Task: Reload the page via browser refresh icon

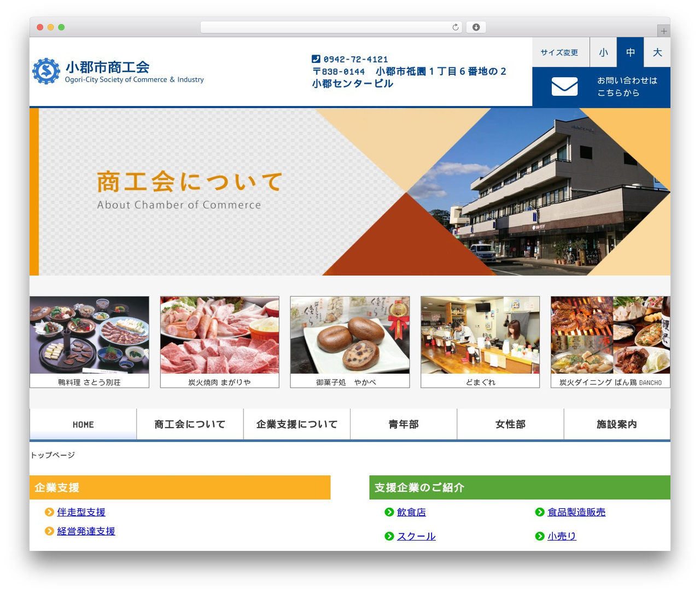Action: tap(456, 27)
